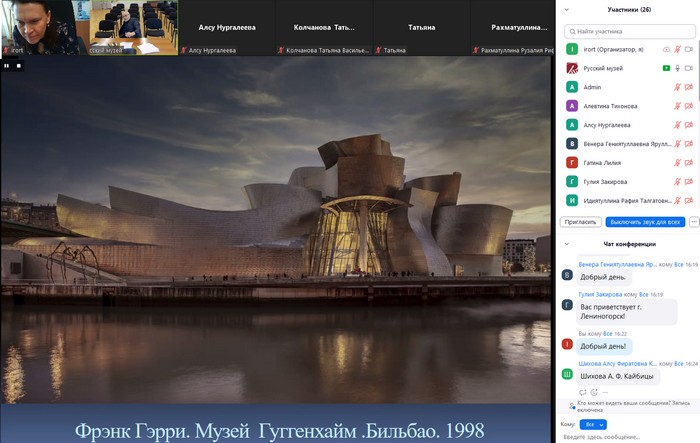Click your red avatar beside Добрый день!

[x=567, y=344]
